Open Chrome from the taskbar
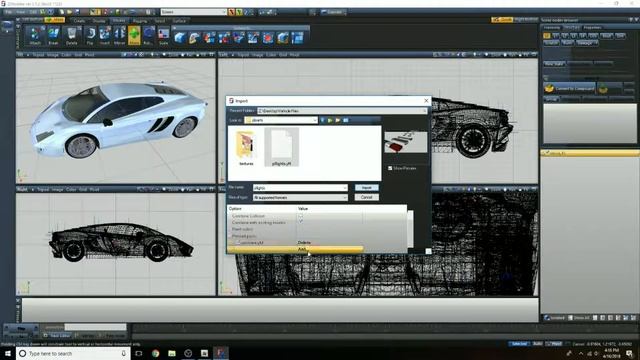The height and width of the screenshot is (360, 640). pos(156,353)
